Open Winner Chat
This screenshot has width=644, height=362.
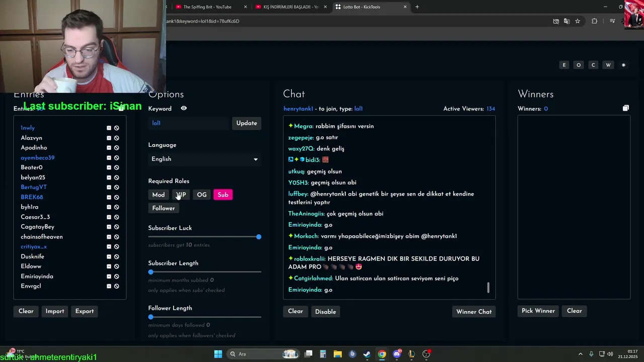click(x=474, y=312)
